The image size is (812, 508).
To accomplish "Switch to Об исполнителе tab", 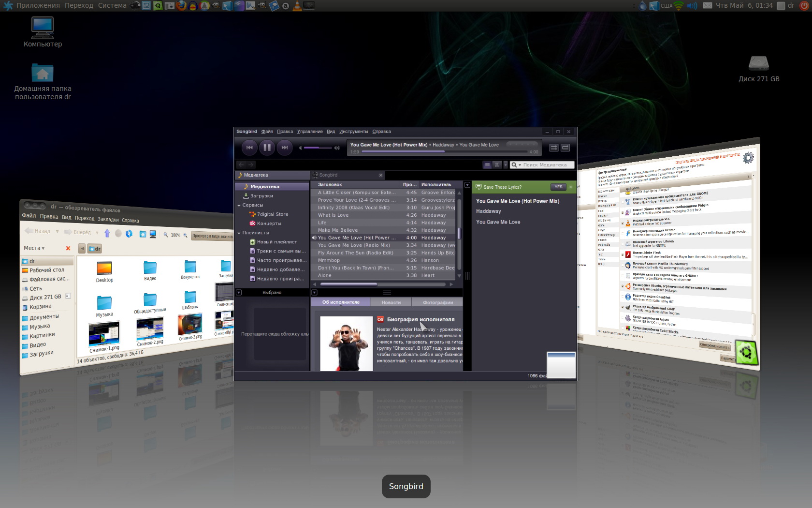I will coord(341,302).
